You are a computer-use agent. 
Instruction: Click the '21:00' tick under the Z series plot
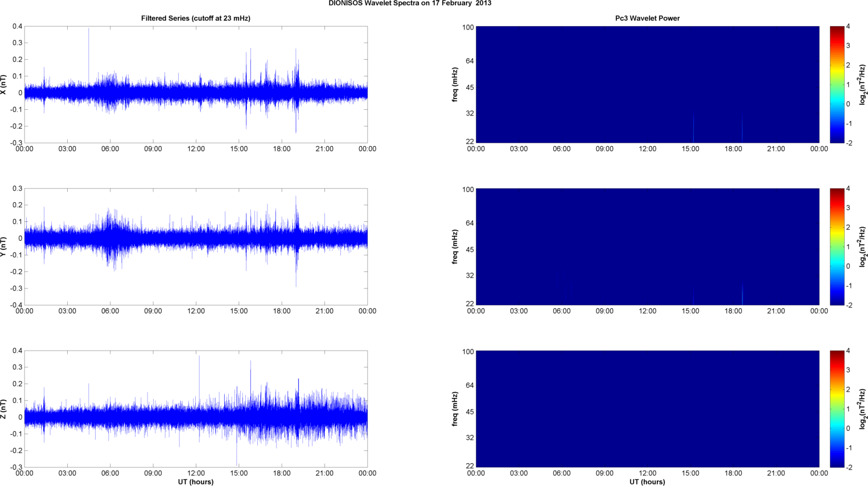(324, 473)
